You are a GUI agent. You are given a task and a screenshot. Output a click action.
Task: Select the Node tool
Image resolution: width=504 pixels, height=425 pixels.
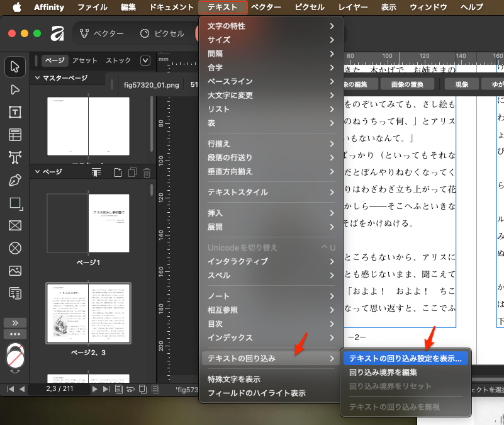pyautogui.click(x=15, y=89)
